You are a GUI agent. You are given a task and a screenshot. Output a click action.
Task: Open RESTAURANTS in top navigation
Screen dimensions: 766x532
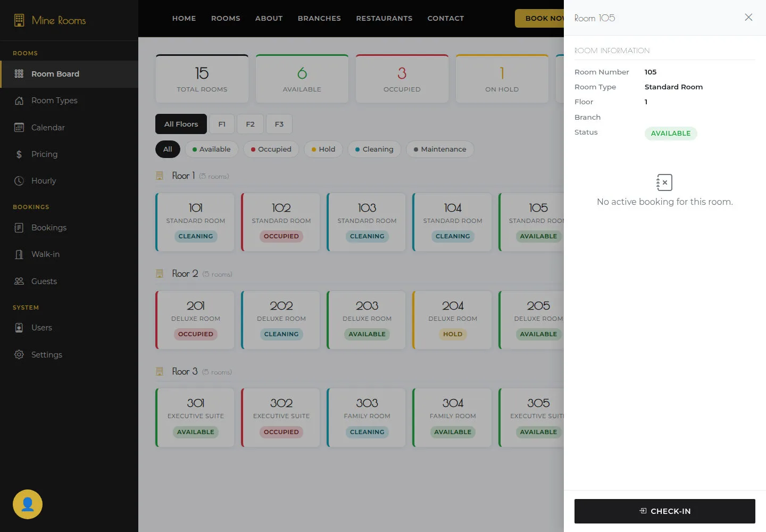pyautogui.click(x=384, y=18)
